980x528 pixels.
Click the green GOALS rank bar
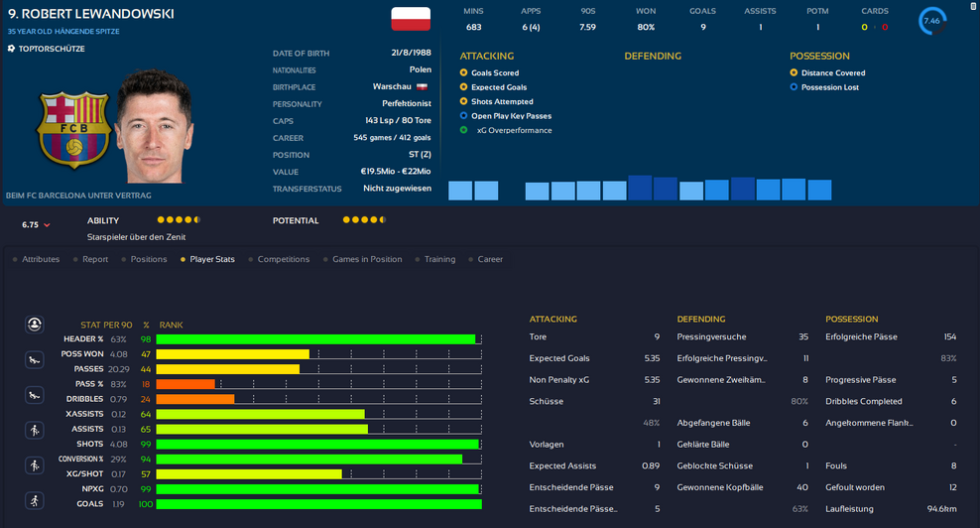point(318,504)
